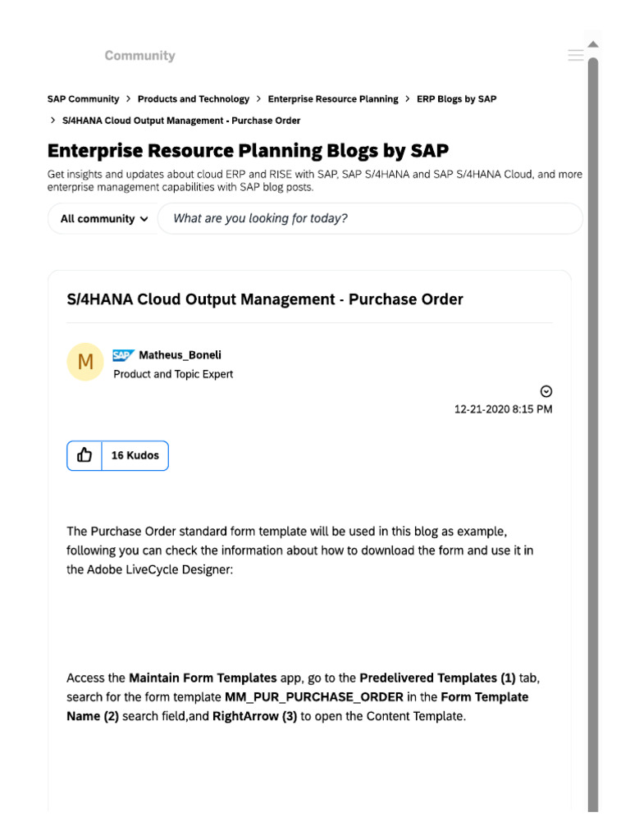Image resolution: width=630 pixels, height=840 pixels.
Task: View the "16 Kudos" count
Action: pos(135,455)
